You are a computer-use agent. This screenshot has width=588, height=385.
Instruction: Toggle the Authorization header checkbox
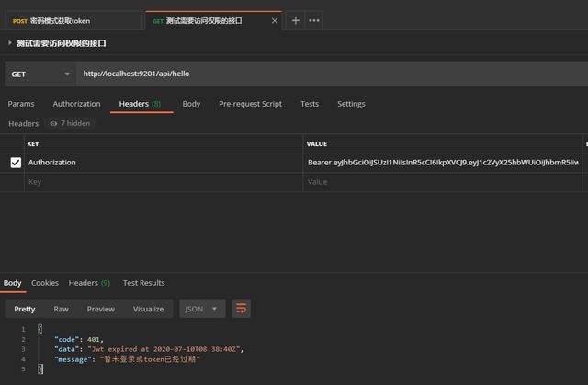[16, 163]
